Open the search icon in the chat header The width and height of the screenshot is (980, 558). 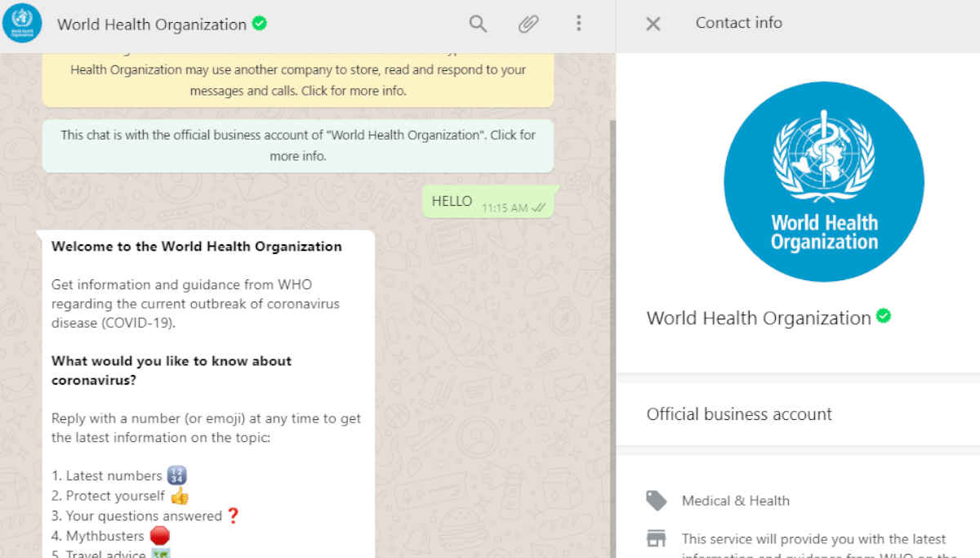(x=478, y=24)
